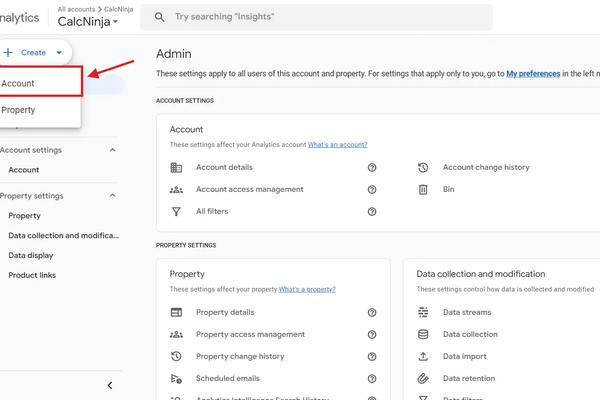Open the Property access management setting
This screenshot has width=600, height=400.
click(250, 335)
